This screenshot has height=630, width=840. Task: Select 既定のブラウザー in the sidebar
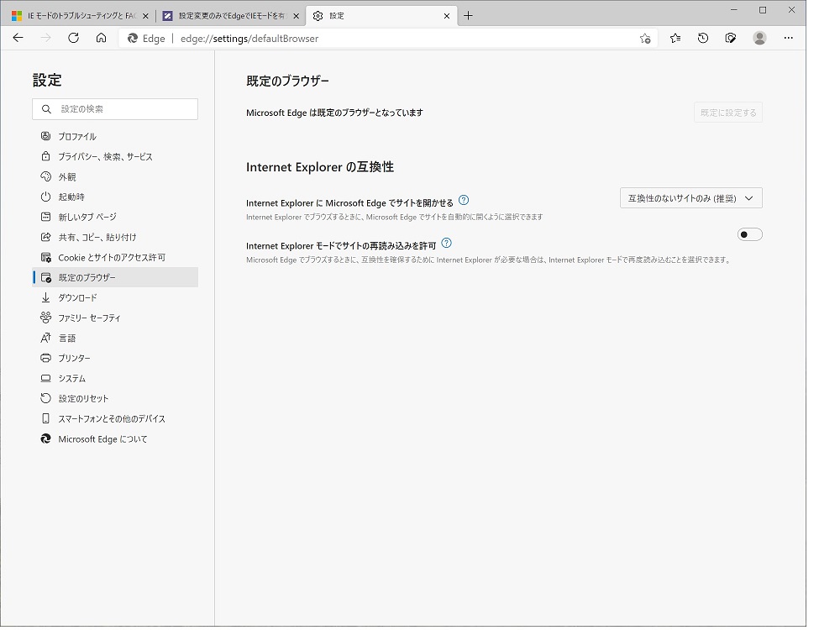point(115,277)
